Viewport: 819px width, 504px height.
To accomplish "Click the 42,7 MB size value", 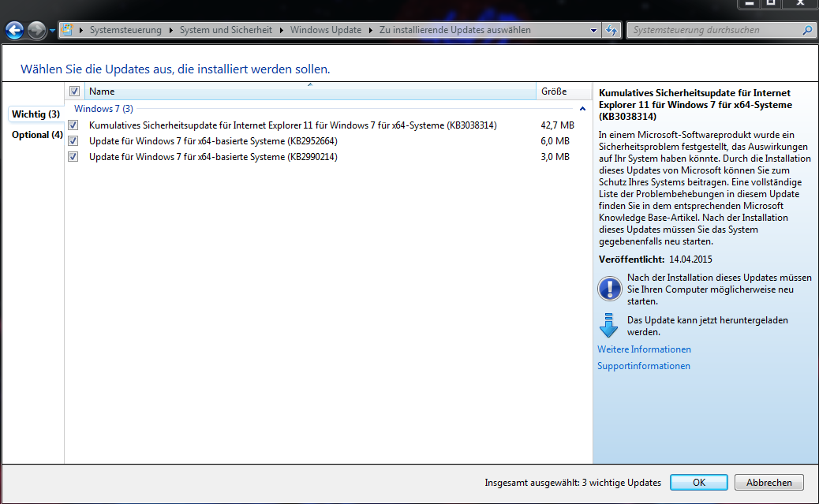I will pos(557,125).
